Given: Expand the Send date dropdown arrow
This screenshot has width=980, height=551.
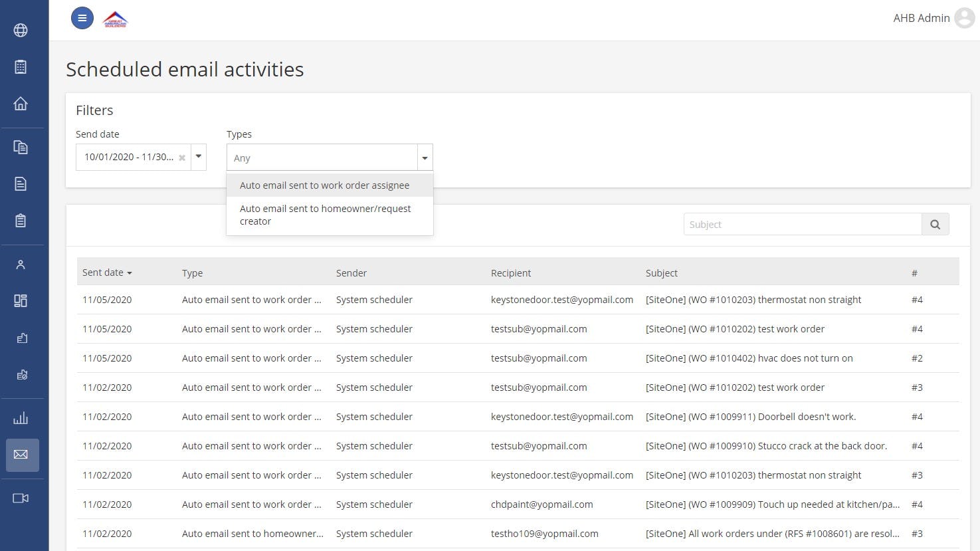Looking at the screenshot, I should [x=198, y=158].
